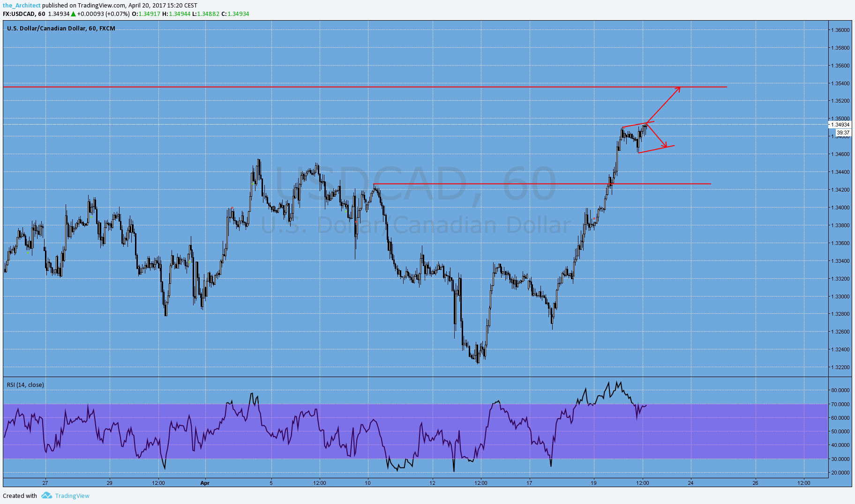Image resolution: width=855 pixels, height=504 pixels.
Task: Click the RSI 50.0000 axis label
Action: click(x=840, y=431)
